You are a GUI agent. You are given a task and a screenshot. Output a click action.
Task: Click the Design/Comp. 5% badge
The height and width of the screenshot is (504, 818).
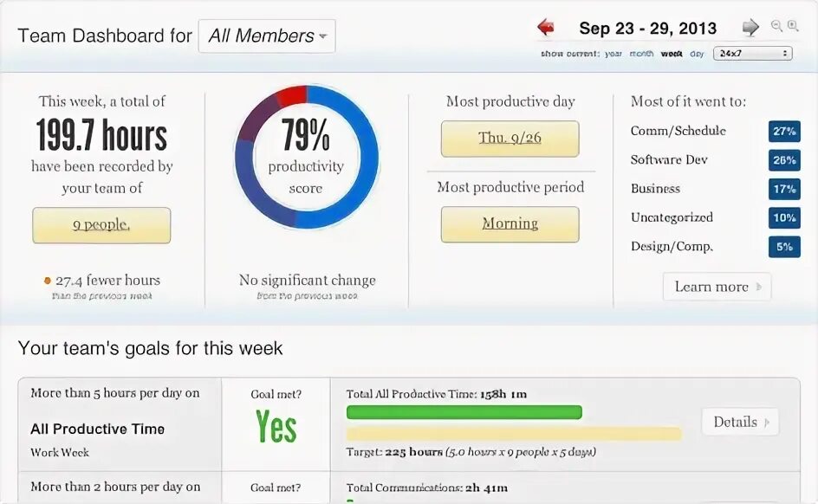[x=784, y=247]
